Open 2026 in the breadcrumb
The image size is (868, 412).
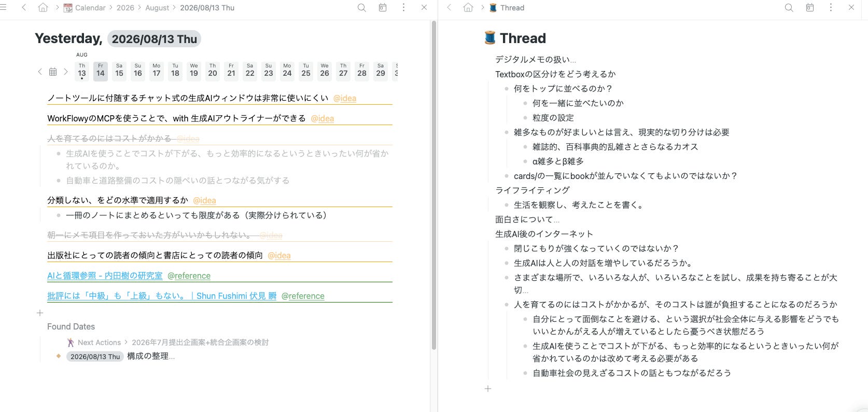tap(125, 8)
